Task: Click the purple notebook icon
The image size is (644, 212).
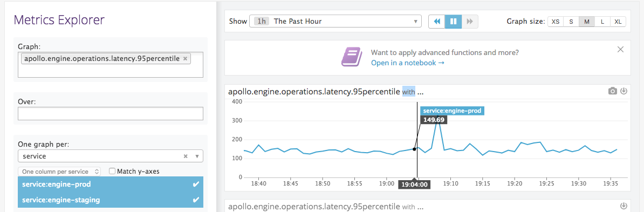Action: 352,57
